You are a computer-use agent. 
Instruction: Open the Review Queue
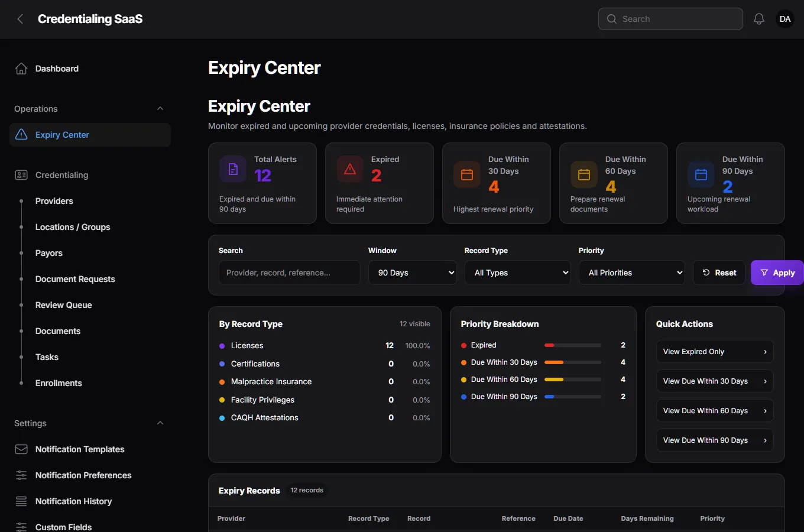64,305
